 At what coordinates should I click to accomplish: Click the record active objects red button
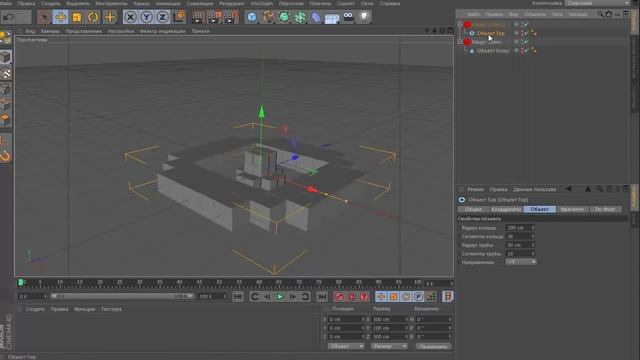(x=339, y=297)
